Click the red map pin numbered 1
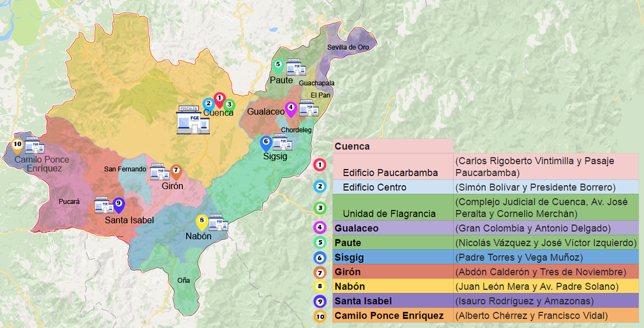Screen dimensions: 644x328 pyautogui.click(x=219, y=99)
